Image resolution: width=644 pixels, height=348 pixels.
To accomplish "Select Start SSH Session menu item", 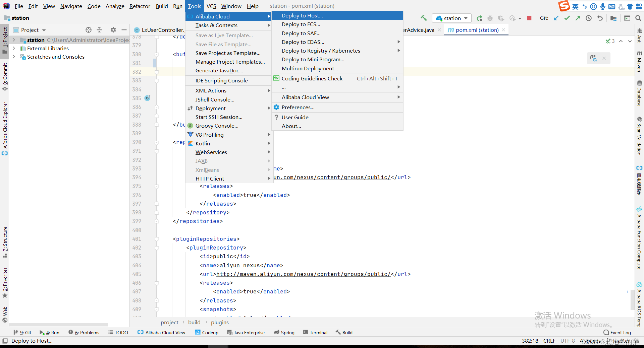I will pos(228,117).
